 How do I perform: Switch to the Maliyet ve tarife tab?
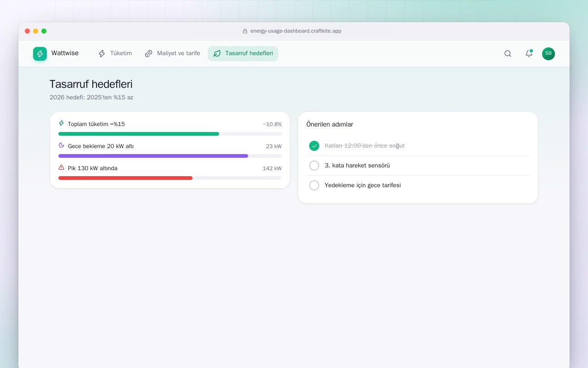172,53
